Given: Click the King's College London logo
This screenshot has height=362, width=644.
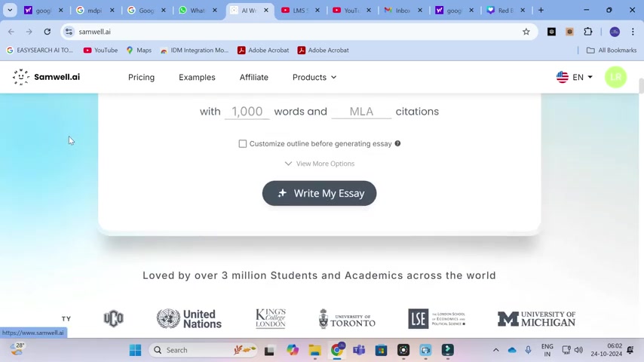Looking at the screenshot, I should pos(271,319).
